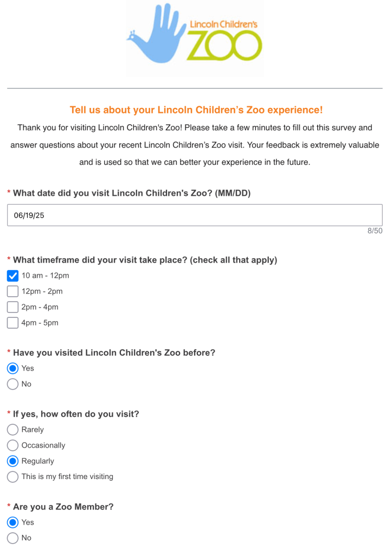Click the 8/50 character counter
This screenshot has width=392, height=555.
375,231
